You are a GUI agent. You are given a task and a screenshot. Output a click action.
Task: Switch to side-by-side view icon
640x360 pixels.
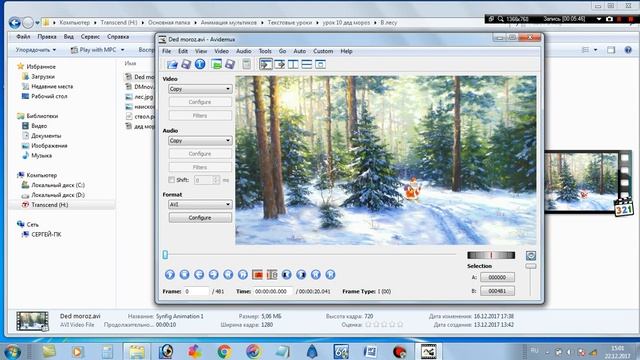(293, 64)
